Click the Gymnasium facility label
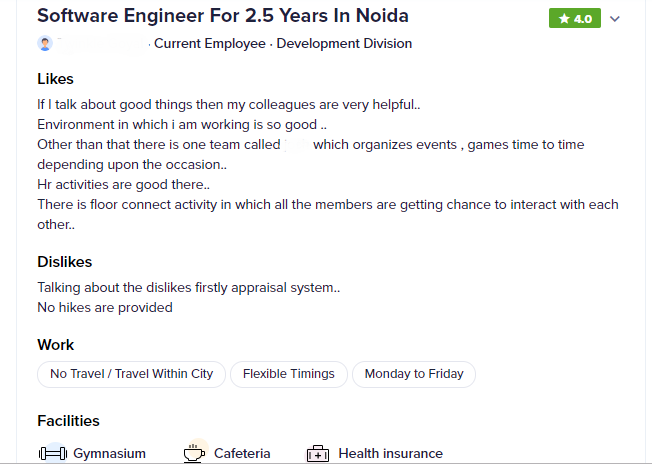Viewport: 652px width, 469px height. click(x=109, y=454)
